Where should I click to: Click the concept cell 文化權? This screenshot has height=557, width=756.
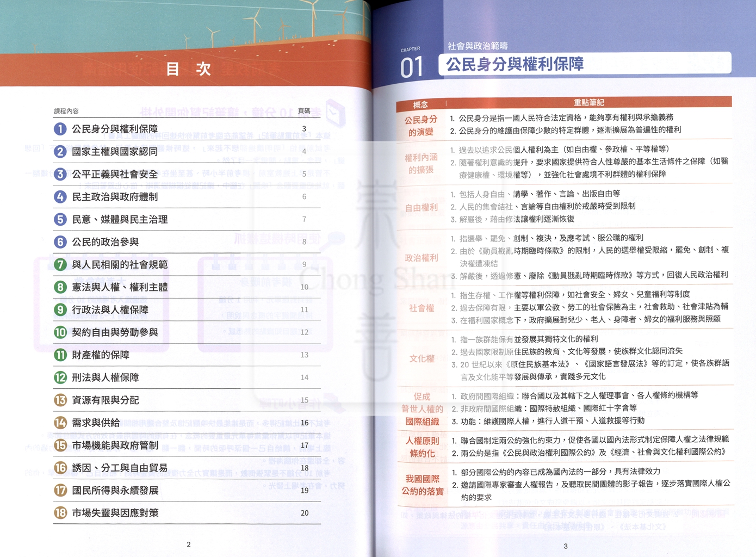tap(422, 358)
